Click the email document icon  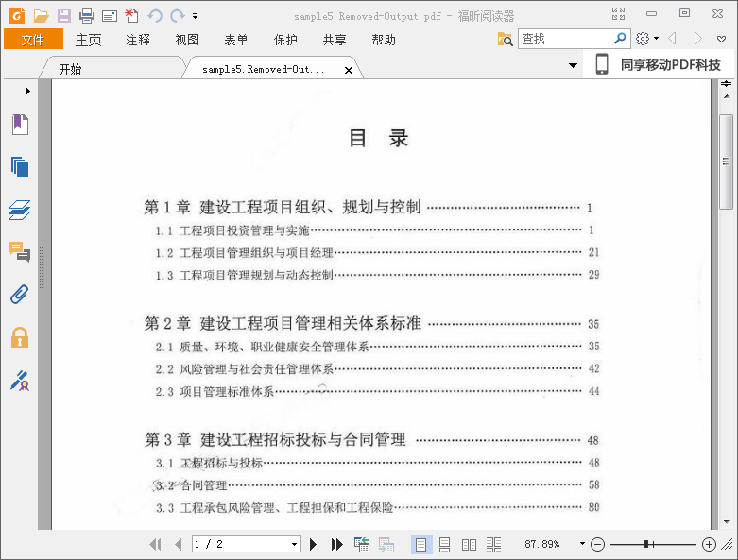coord(110,16)
